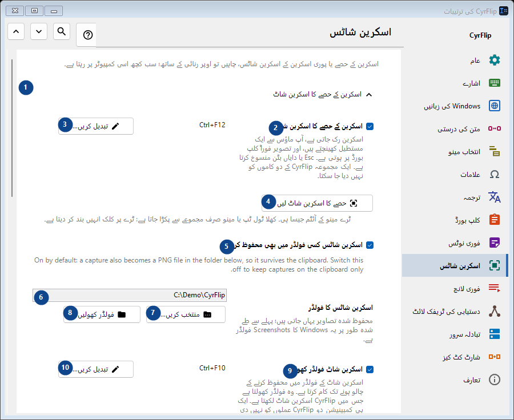Click the کلپ بورڈ clipboard icon
The height and width of the screenshot is (420, 514).
tap(495, 220)
